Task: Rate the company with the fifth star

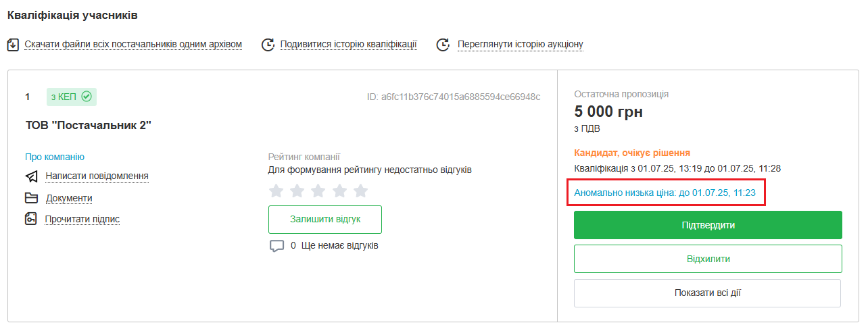Action: (361, 191)
